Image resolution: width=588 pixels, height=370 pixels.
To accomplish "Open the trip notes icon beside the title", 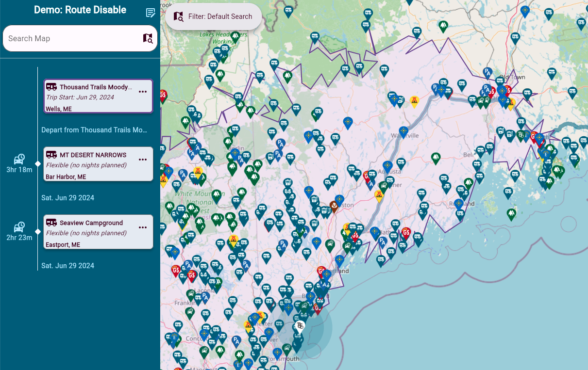I will click(151, 13).
